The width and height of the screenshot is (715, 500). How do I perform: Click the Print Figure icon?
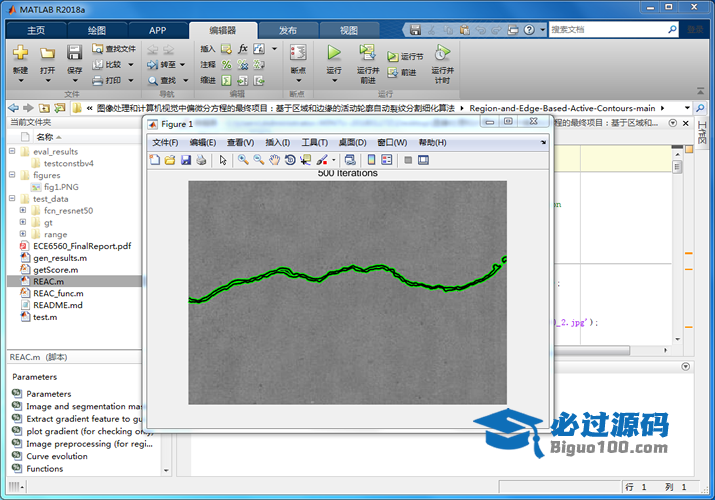201,160
